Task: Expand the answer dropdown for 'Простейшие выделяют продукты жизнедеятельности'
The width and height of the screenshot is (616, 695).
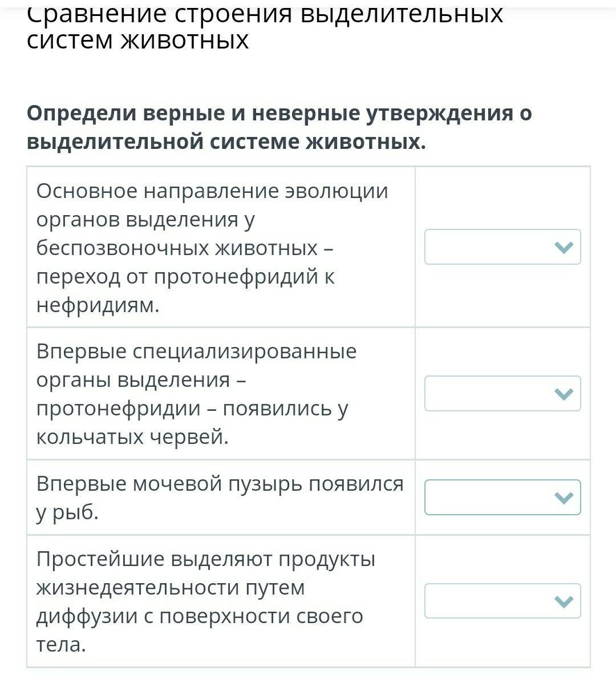Action: tap(502, 601)
